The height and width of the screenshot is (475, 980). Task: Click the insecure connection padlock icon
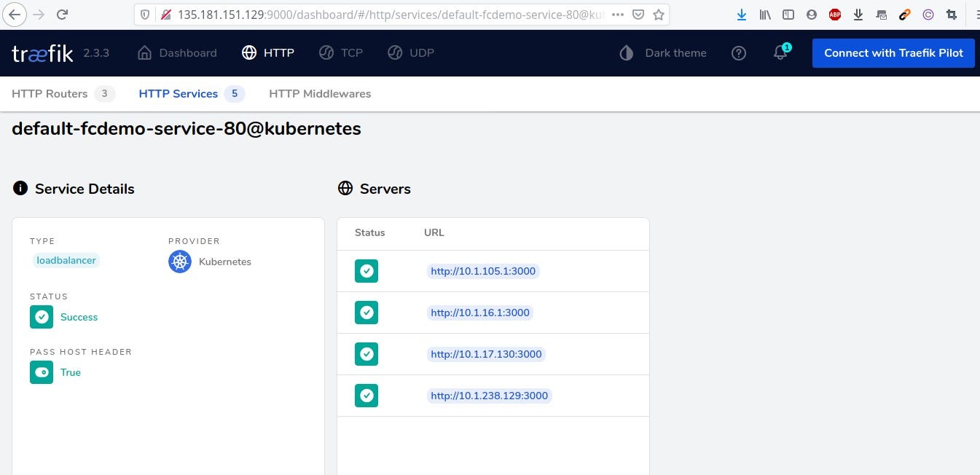[165, 14]
